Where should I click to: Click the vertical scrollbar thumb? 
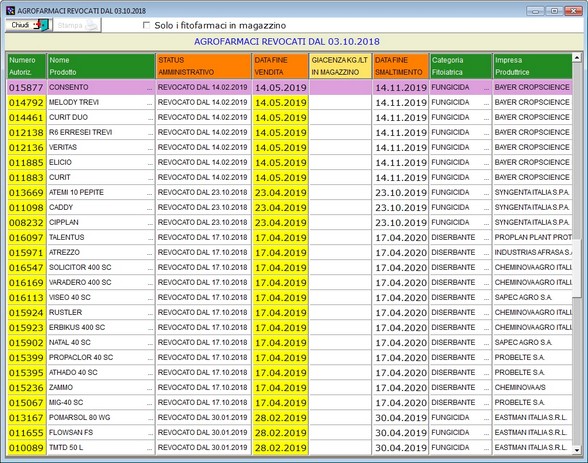(x=577, y=267)
